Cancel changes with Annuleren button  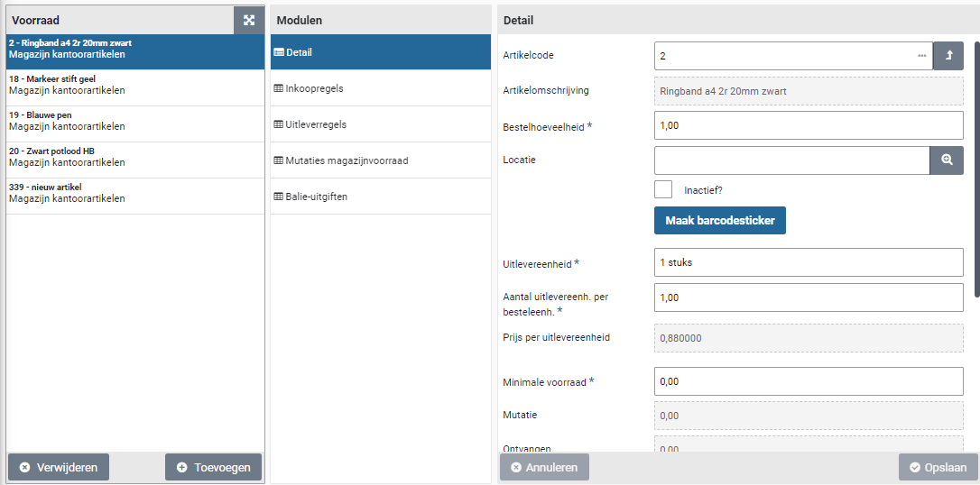[x=544, y=467]
